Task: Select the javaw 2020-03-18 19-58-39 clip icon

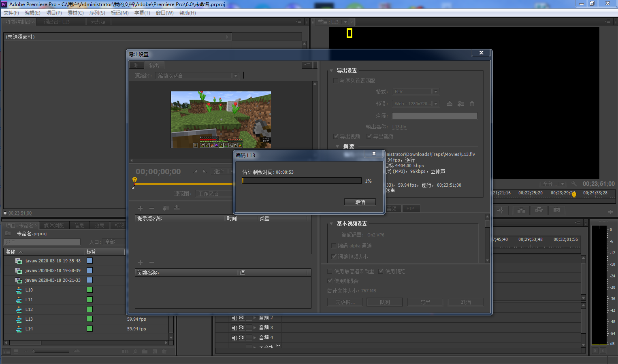Action: click(19, 271)
